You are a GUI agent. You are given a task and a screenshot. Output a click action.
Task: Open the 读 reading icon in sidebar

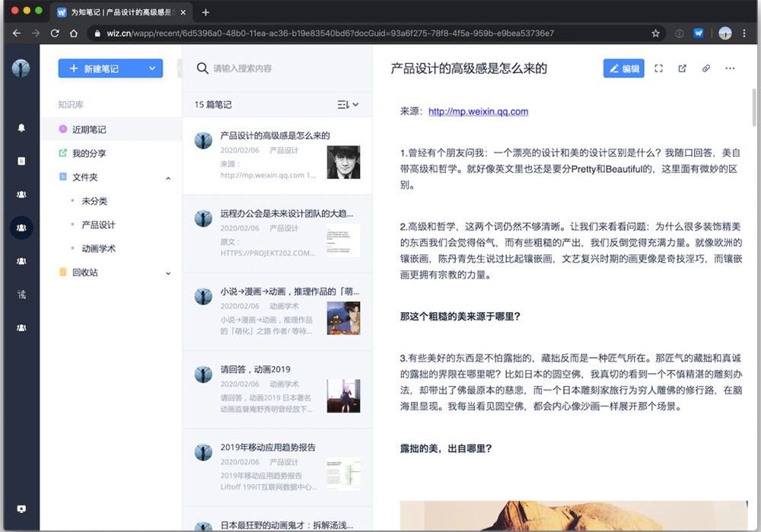pyautogui.click(x=21, y=294)
